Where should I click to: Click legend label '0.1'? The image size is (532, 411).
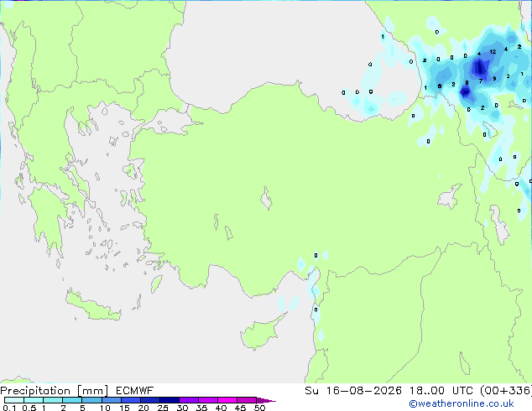(x=9, y=408)
